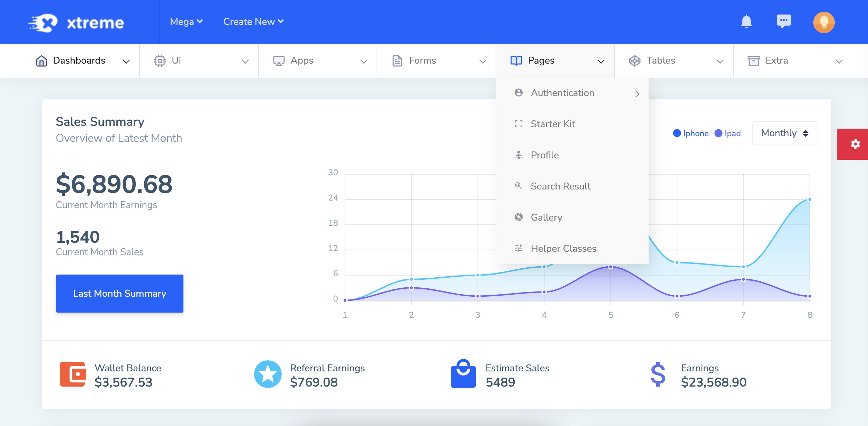The height and width of the screenshot is (426, 868).
Task: Toggle the Ipad series in legend
Action: [x=728, y=133]
